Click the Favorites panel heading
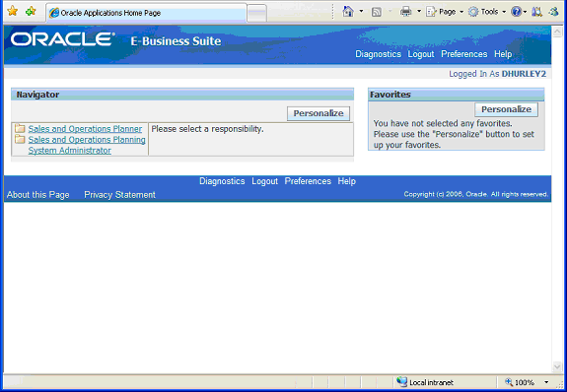This screenshot has height=392, width=567. (390, 95)
